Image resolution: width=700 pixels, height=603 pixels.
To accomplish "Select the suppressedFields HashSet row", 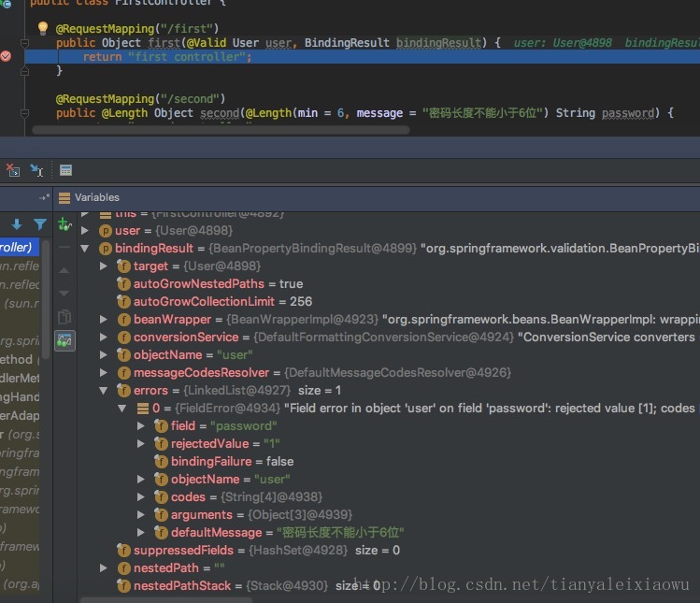I will pyautogui.click(x=389, y=551).
